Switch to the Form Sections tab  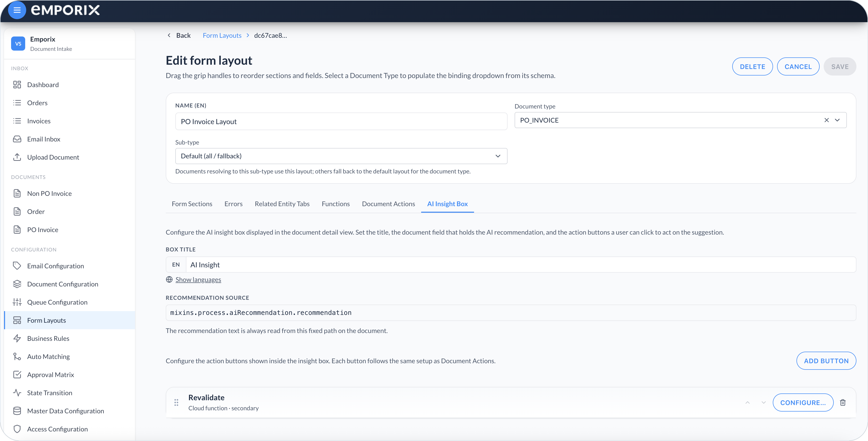pos(192,204)
